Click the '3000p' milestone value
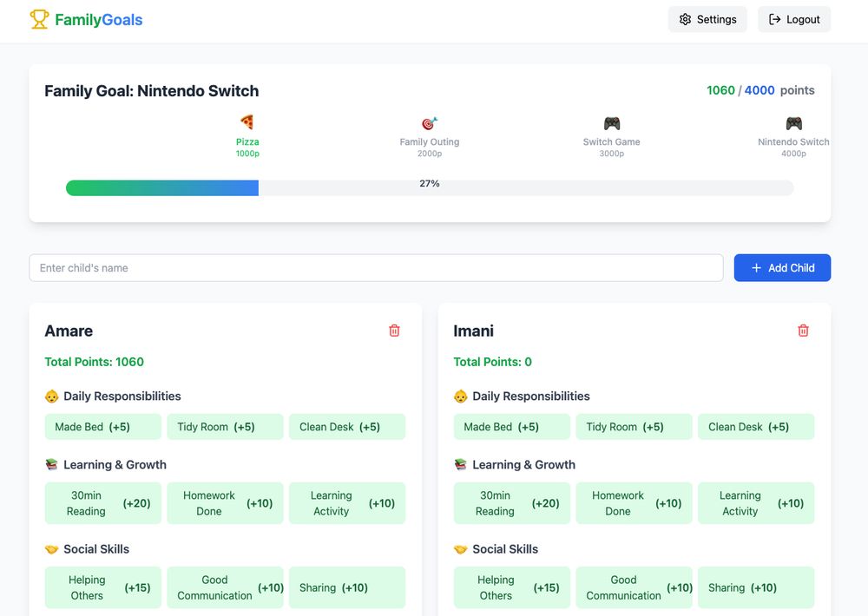Screen dimensions: 868x616 tap(612, 154)
